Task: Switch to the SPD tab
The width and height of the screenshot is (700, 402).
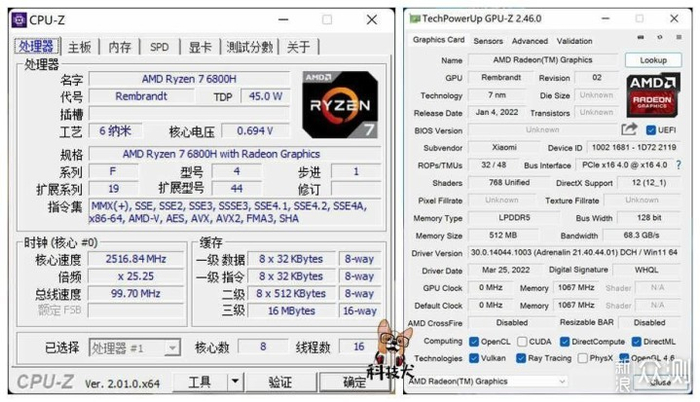Action: [159, 46]
